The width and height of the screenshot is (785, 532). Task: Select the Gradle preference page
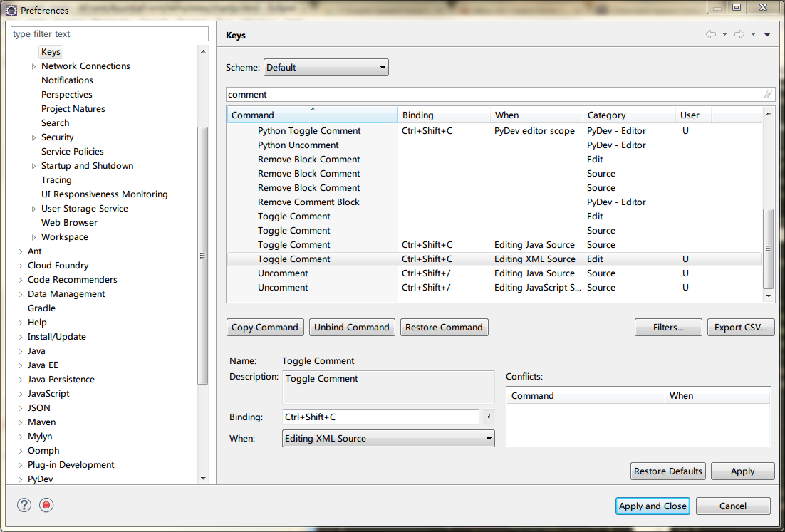pos(41,308)
